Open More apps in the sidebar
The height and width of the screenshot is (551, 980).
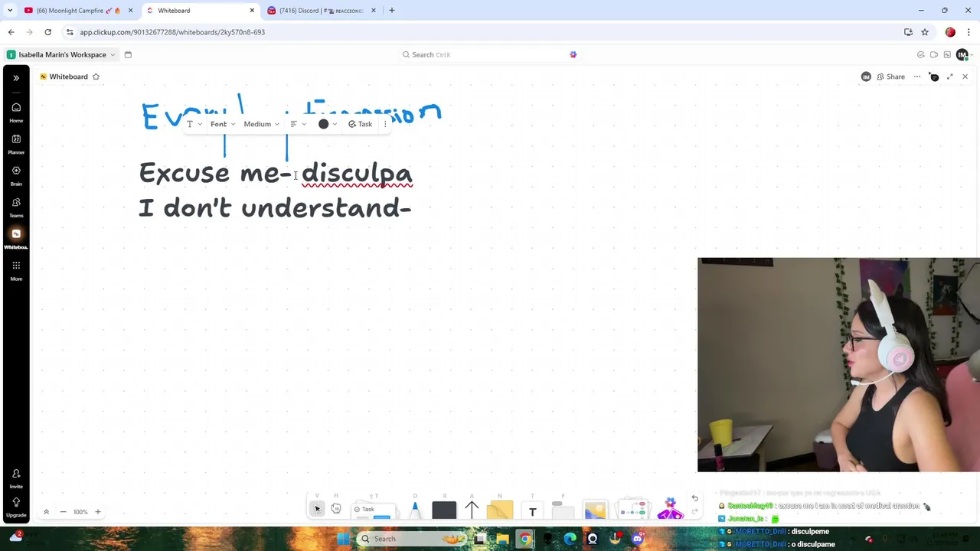16,270
